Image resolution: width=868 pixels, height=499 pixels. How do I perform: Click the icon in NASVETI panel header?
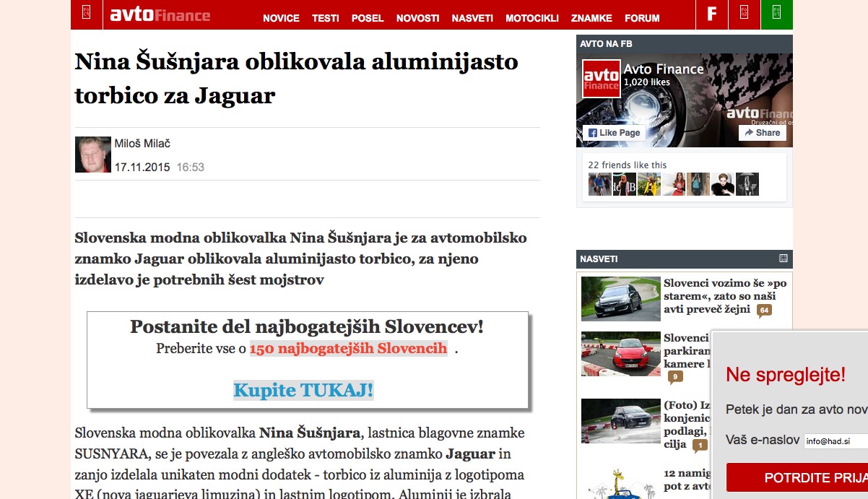[x=784, y=259]
